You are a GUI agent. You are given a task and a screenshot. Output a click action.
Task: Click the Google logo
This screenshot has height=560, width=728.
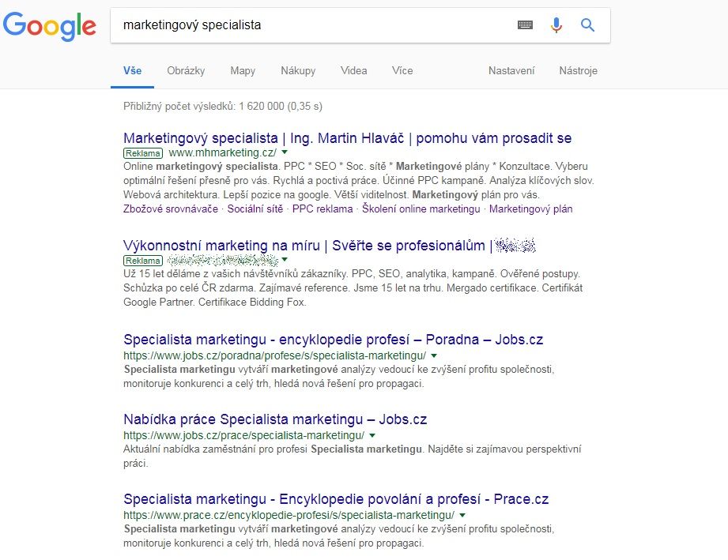[x=50, y=25]
